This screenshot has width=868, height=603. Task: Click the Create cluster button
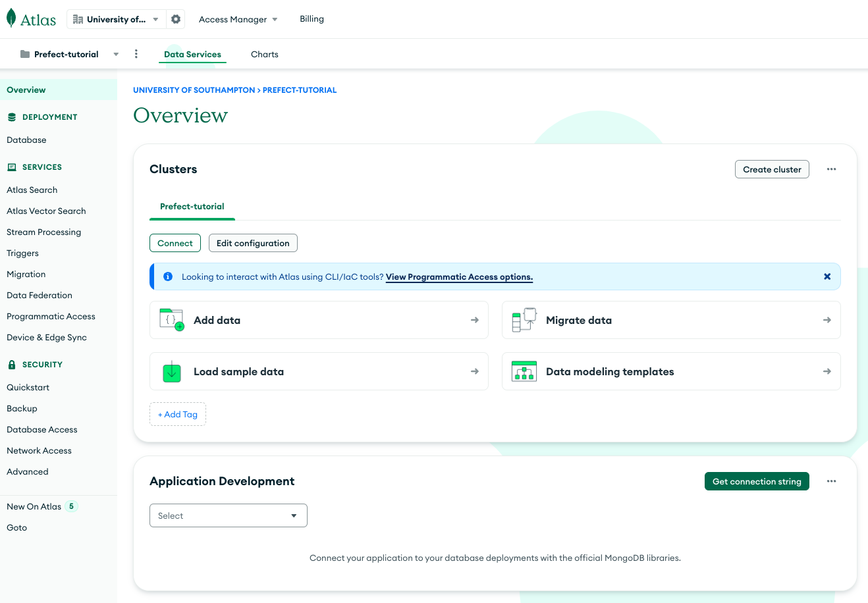[772, 169]
